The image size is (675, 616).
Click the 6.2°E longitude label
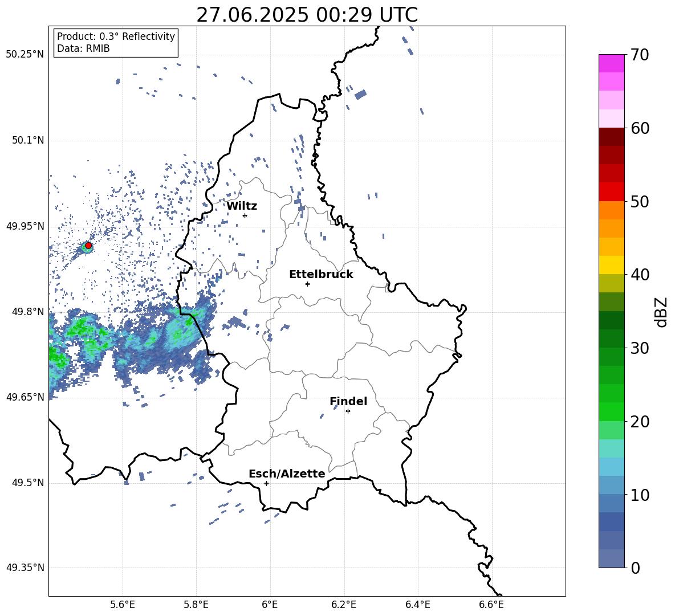coord(344,605)
